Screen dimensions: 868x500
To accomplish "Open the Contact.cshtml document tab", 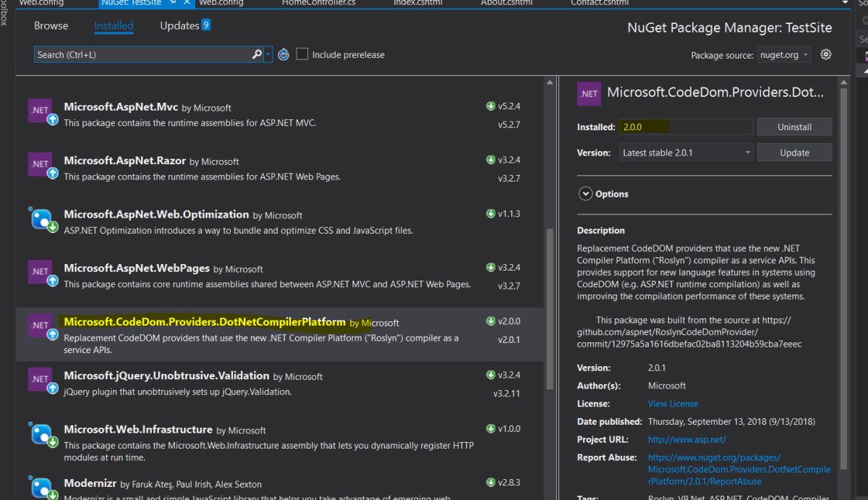I will click(600, 3).
